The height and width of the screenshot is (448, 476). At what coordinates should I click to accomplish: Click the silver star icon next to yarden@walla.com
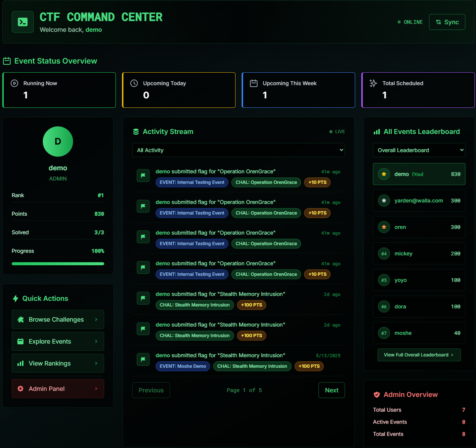384,201
